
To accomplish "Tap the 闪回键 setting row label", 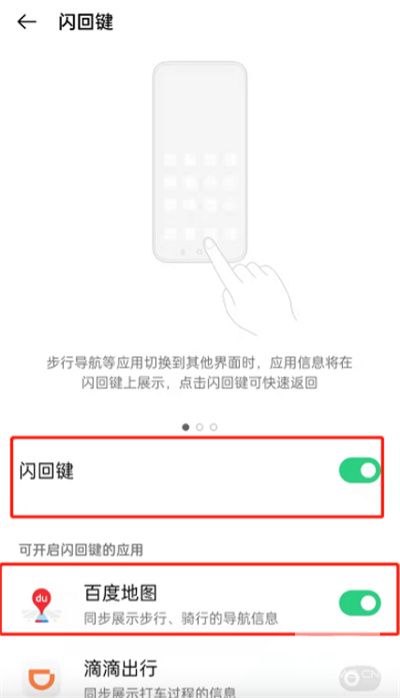I will coord(46,471).
